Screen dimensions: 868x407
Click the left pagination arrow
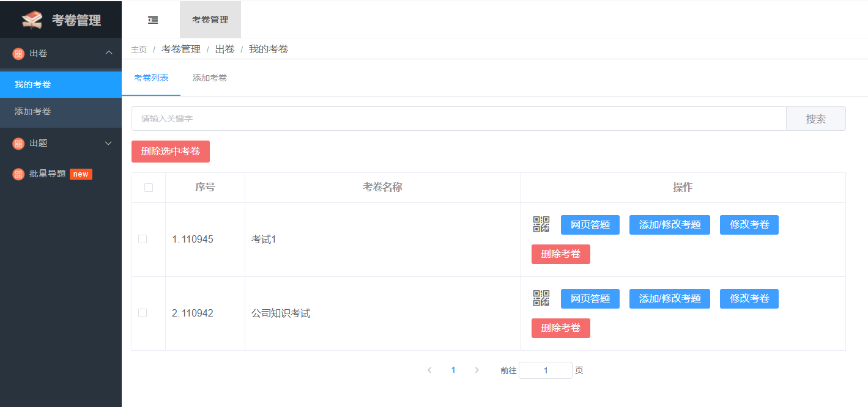(x=429, y=370)
